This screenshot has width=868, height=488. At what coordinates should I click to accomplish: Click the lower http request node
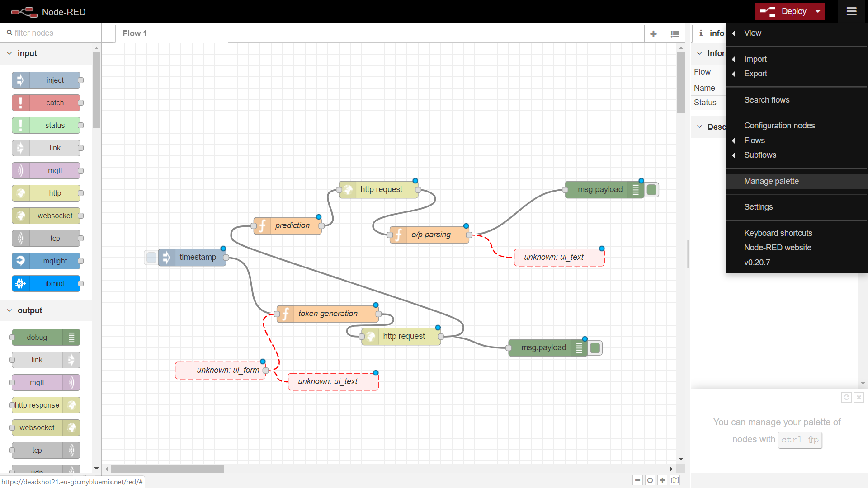[401, 336]
